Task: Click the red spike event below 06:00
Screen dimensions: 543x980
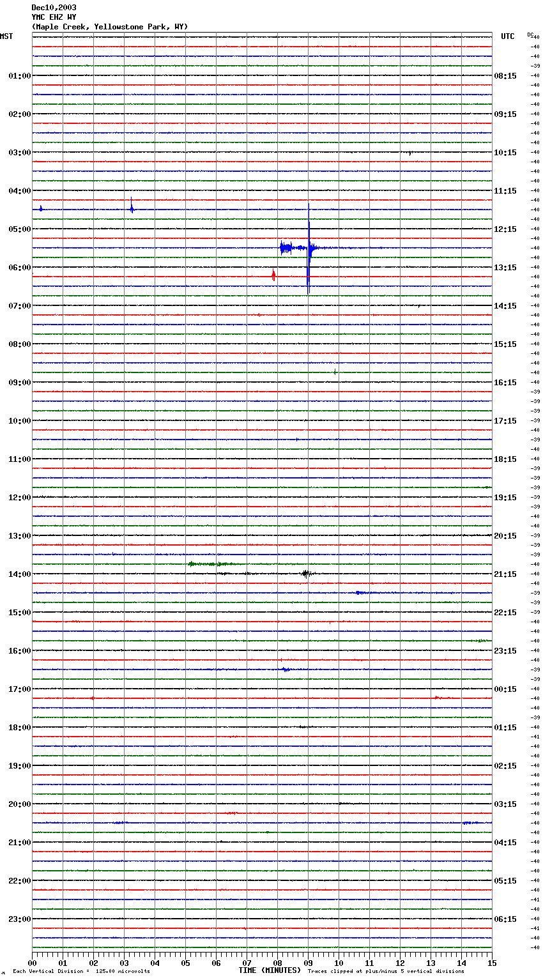Action: 273,276
